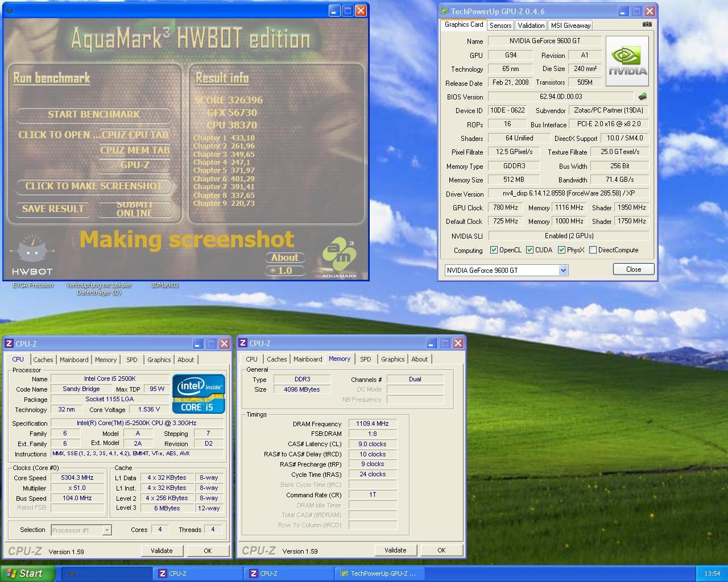Image resolution: width=728 pixels, height=582 pixels.
Task: Click CLICK TO MAKE SCREENSHOT button
Action: [x=94, y=186]
